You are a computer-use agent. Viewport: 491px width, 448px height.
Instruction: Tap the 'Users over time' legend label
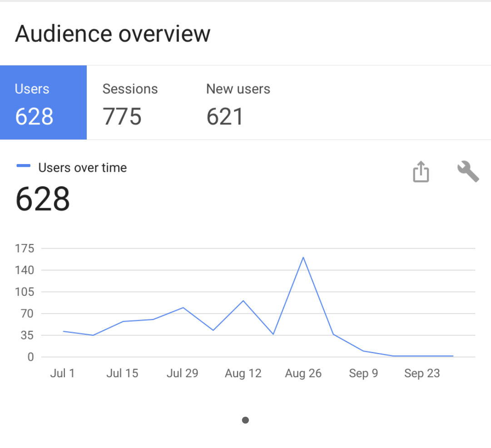coord(82,168)
